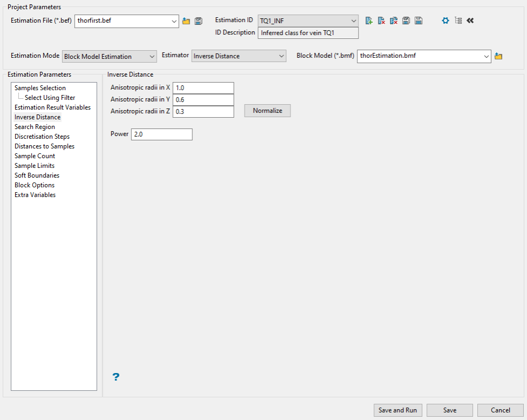This screenshot has height=420, width=527.
Task: Open the Estimation File dropdown
Action: (174, 21)
